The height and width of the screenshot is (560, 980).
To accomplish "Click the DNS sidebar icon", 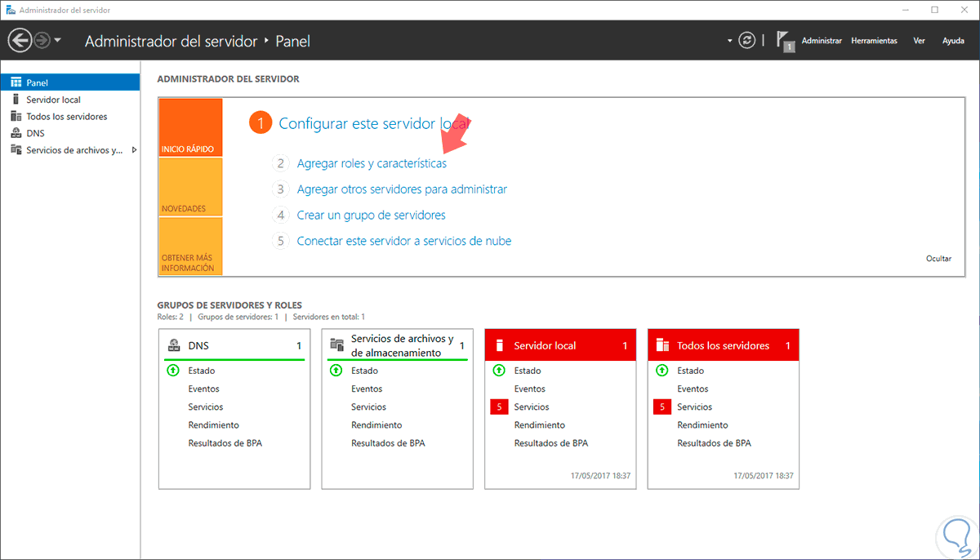I will (16, 133).
